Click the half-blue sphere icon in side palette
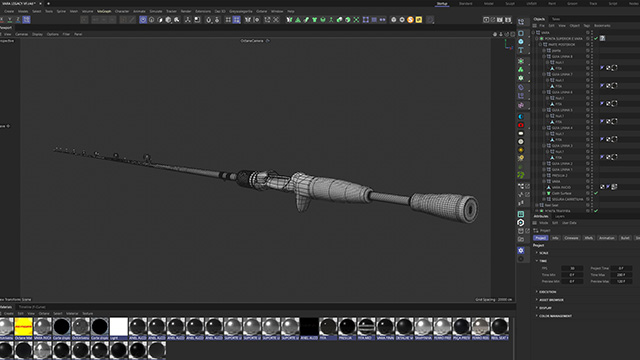 pos(521,117)
